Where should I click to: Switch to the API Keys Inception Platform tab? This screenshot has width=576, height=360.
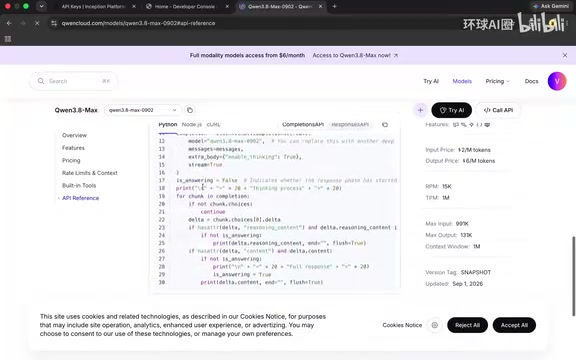click(x=93, y=6)
